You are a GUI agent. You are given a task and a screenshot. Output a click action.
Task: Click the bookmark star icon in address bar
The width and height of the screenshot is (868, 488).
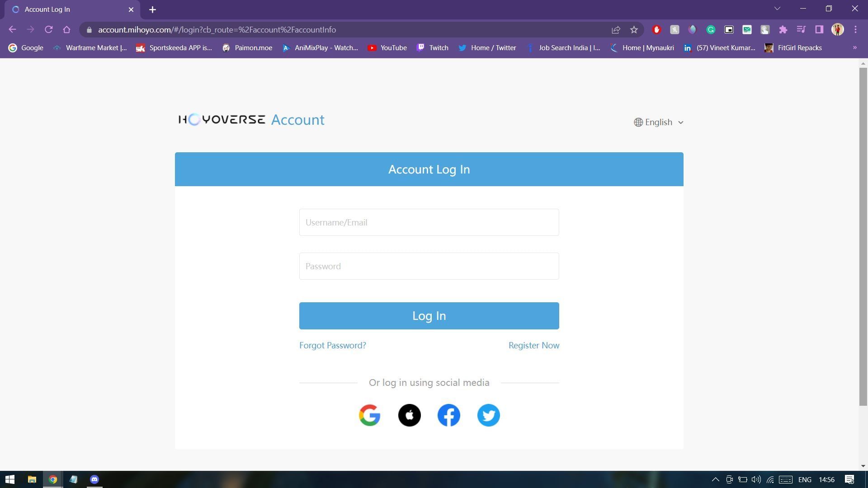pyautogui.click(x=634, y=29)
